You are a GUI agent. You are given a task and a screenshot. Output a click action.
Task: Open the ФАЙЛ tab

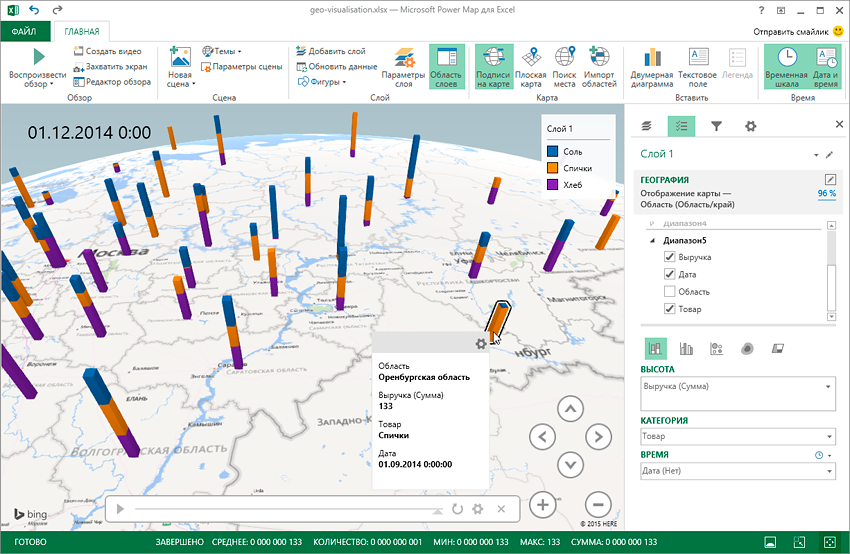[x=24, y=31]
